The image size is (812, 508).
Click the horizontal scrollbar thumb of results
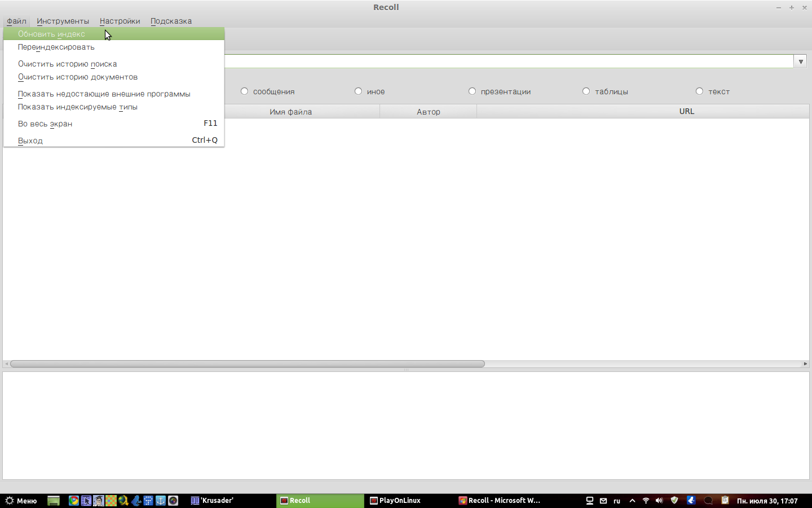point(248,364)
